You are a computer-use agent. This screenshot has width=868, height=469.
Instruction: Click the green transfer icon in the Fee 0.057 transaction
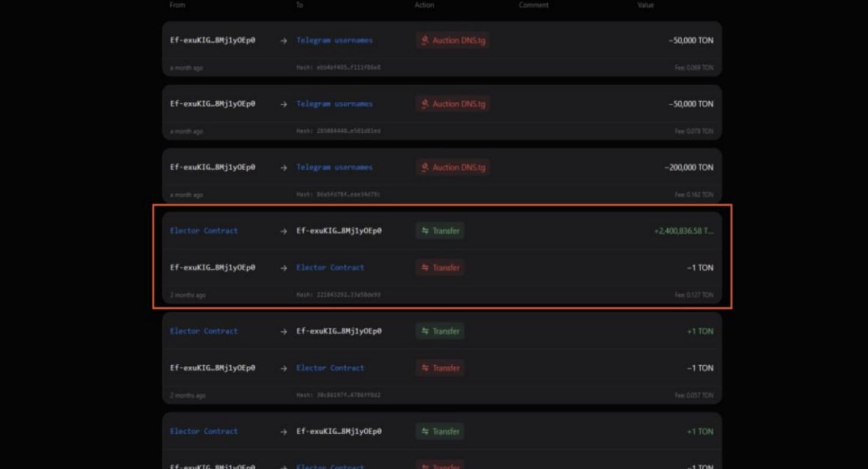(425, 331)
